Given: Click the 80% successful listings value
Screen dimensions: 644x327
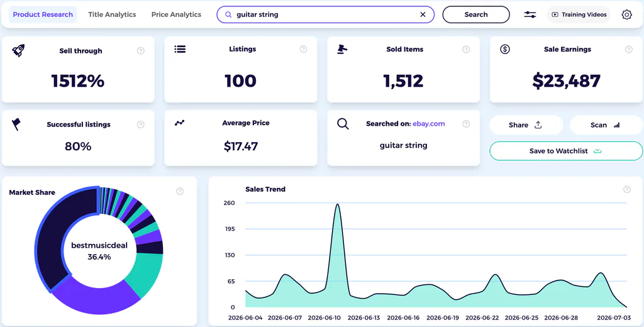Looking at the screenshot, I should tap(78, 147).
